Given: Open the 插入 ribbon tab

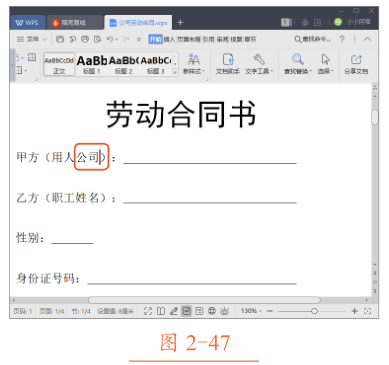Looking at the screenshot, I should tap(169, 39).
